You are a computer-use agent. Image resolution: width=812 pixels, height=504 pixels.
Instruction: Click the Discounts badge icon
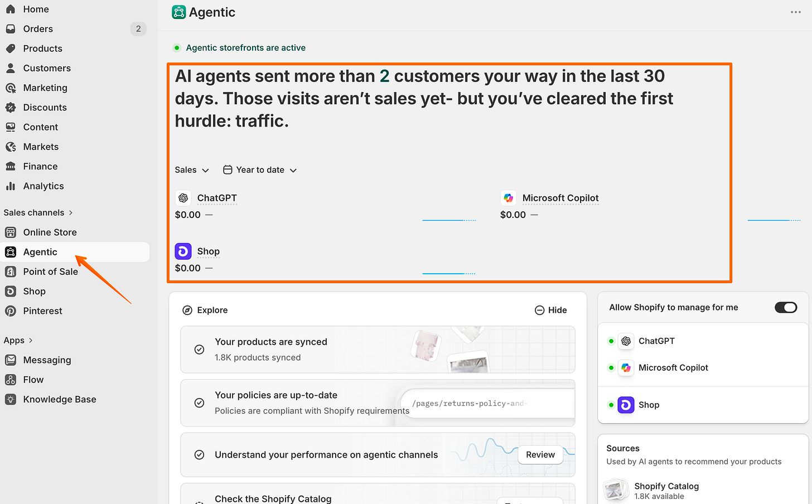click(11, 108)
